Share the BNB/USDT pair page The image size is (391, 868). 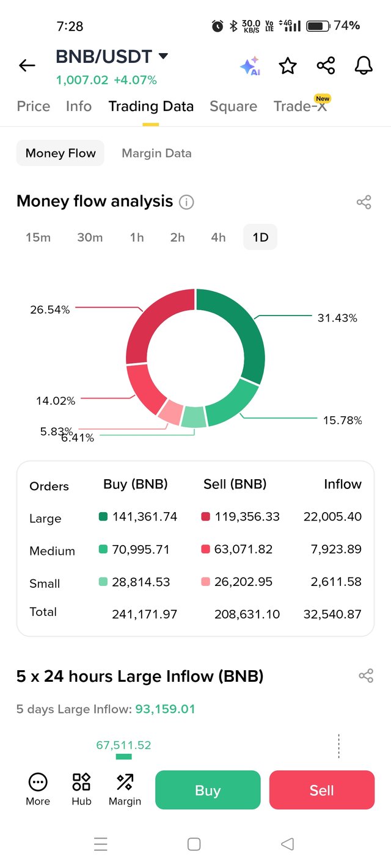click(326, 65)
